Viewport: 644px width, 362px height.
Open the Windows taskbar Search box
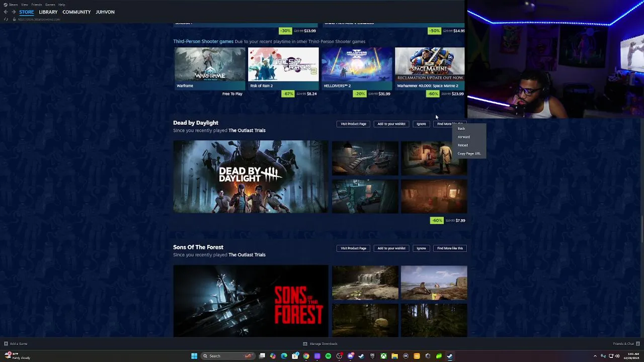click(227, 356)
